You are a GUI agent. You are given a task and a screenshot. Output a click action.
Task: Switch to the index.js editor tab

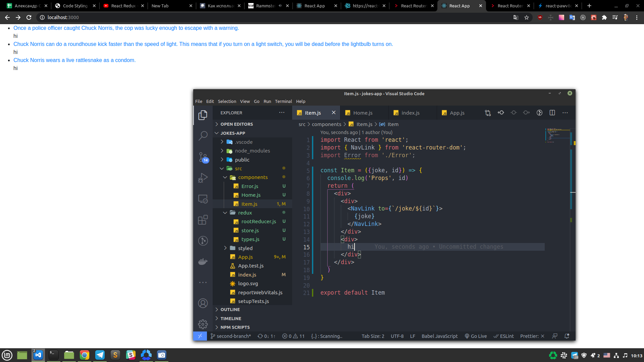pos(413,113)
